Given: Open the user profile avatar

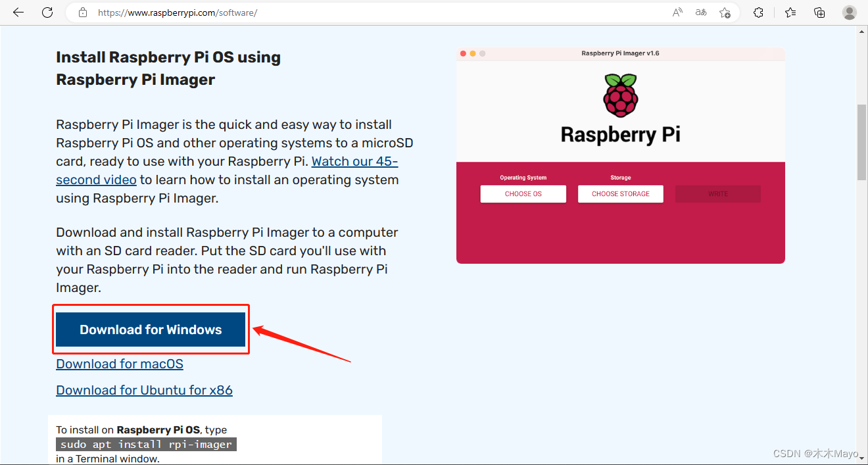Looking at the screenshot, I should [x=849, y=12].
